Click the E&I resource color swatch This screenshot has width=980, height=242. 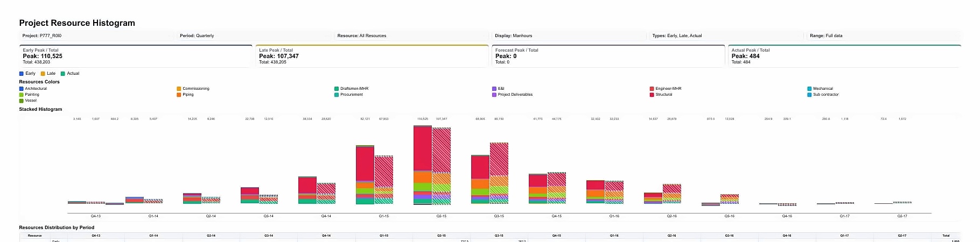[x=494, y=89]
